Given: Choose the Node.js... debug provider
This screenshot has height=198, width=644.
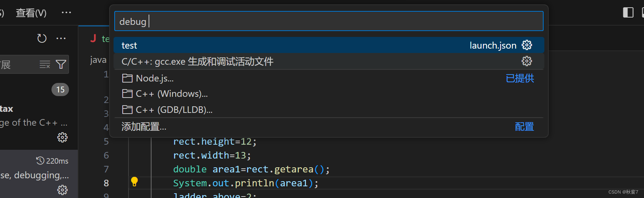Looking at the screenshot, I should [x=329, y=78].
